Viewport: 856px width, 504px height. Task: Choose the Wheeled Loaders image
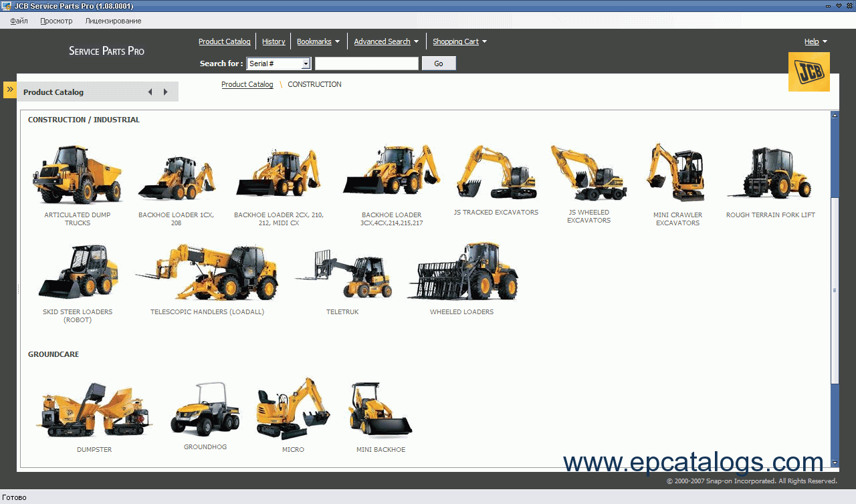click(x=461, y=271)
